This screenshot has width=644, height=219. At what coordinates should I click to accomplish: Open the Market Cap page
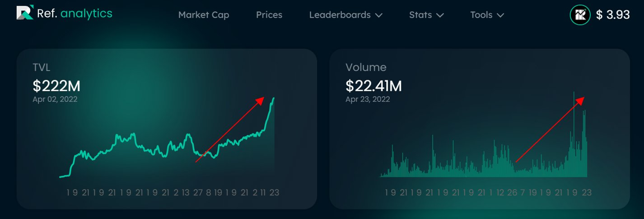pos(204,15)
